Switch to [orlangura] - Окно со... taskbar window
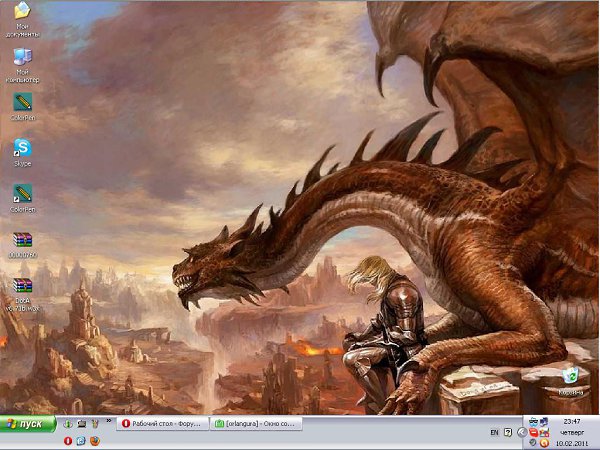 (x=256, y=424)
